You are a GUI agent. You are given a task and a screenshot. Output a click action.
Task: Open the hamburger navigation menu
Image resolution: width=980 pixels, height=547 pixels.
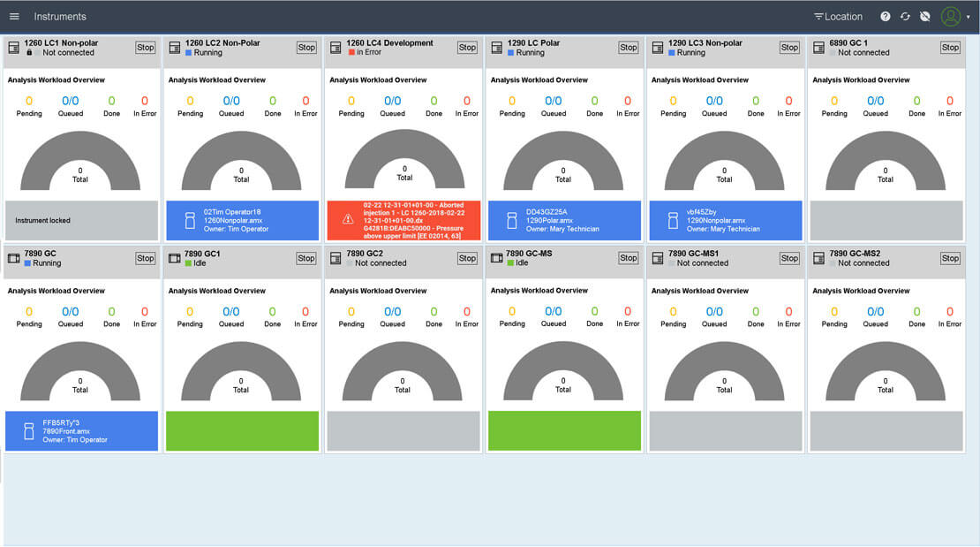tap(14, 16)
